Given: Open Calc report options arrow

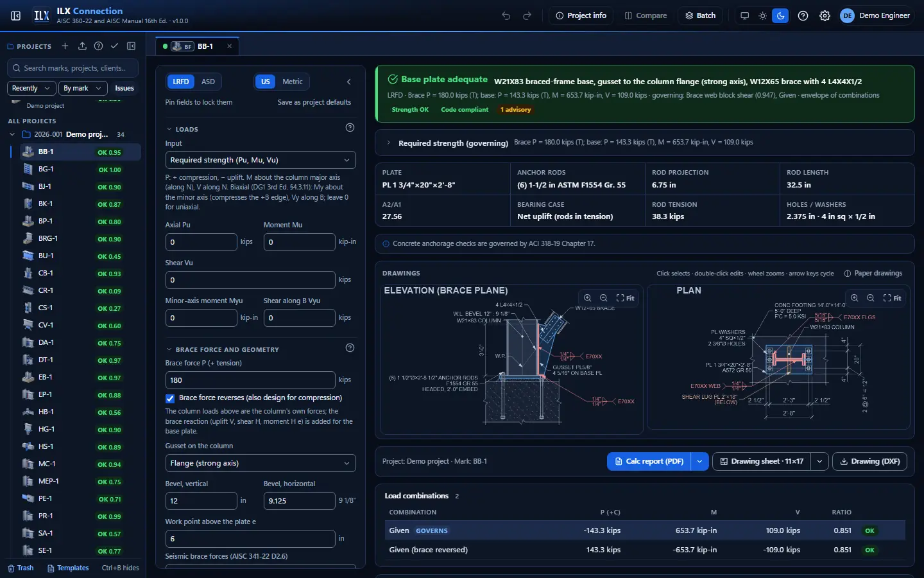Looking at the screenshot, I should [x=699, y=461].
